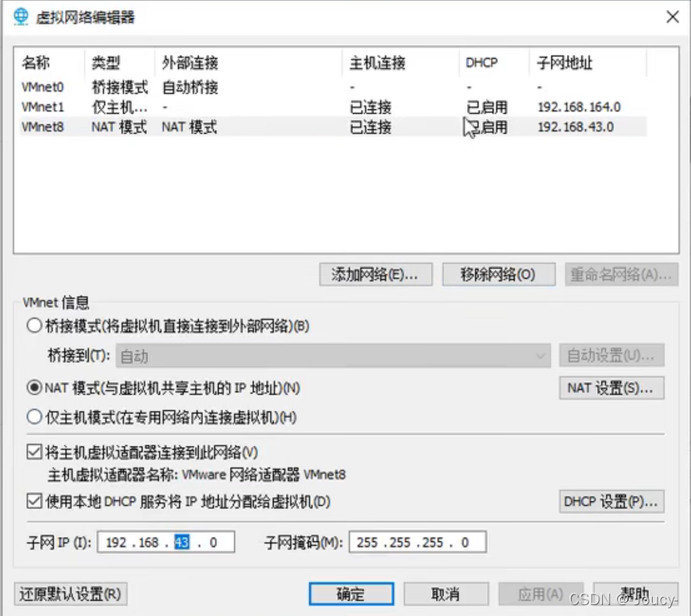Viewport: 691px width, 616px height.
Task: Click 已启用 DHCP cell in VMnet1 row
Action: tap(487, 107)
